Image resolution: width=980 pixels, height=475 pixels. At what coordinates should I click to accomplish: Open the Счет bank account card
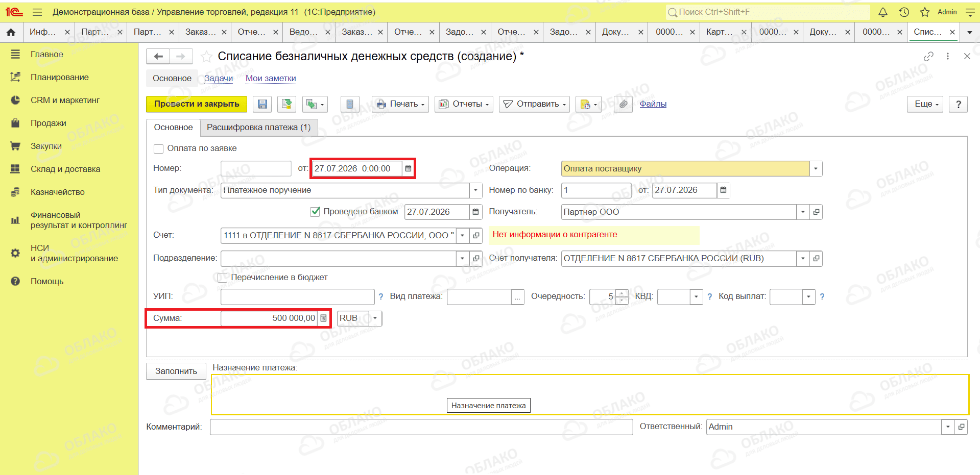[x=476, y=235]
